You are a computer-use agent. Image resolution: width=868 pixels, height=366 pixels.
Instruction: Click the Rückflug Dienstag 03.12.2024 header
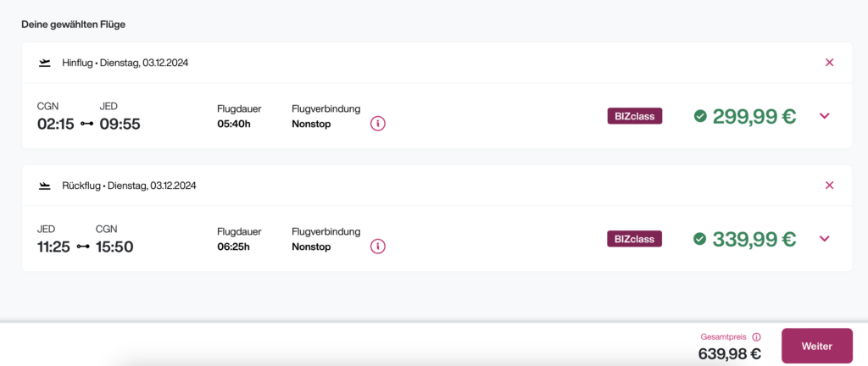click(129, 186)
